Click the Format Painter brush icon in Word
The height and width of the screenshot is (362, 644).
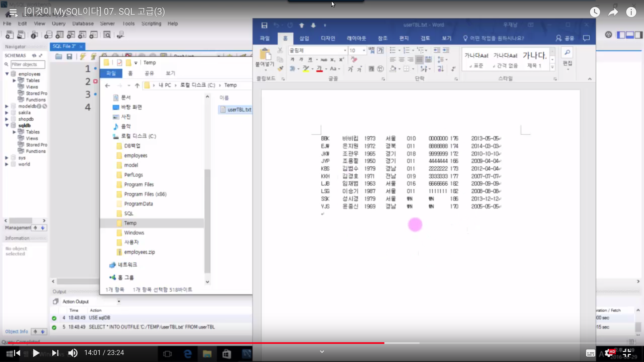(x=280, y=69)
